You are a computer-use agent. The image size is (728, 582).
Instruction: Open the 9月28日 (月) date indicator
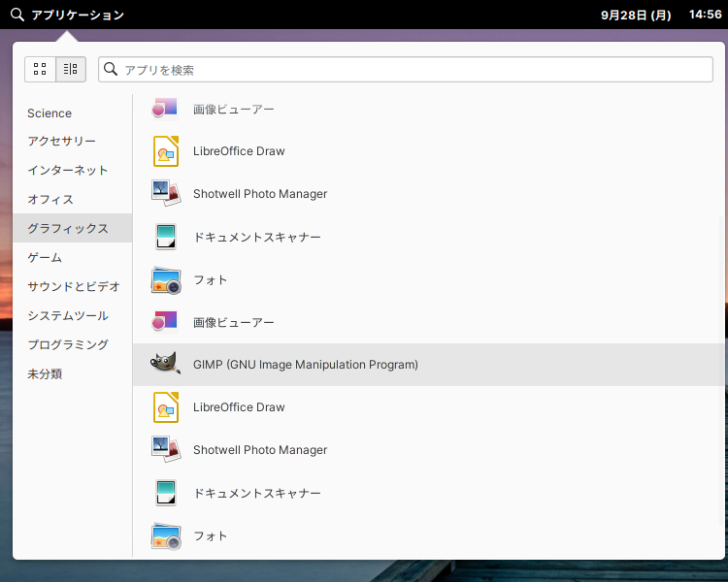point(636,16)
